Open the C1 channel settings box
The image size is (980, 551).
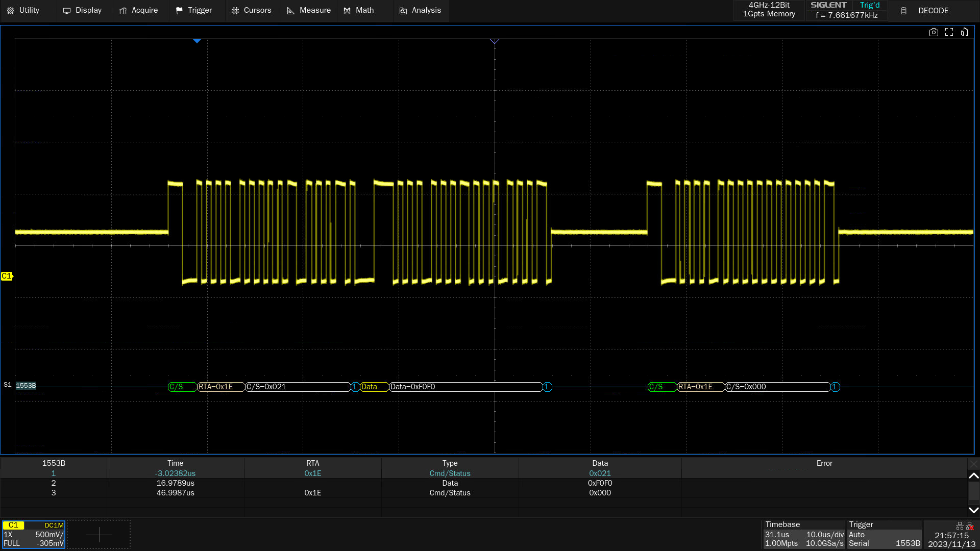coord(34,535)
